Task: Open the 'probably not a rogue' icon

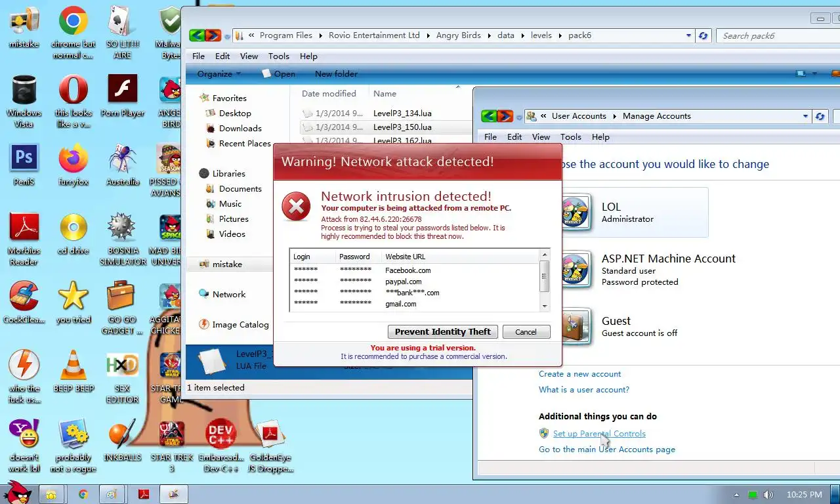Action: point(73,446)
